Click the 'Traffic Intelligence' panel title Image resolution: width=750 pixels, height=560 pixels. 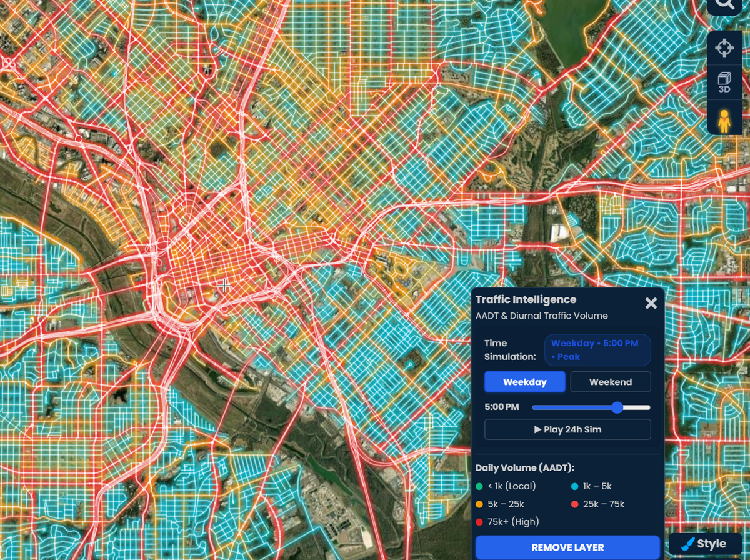[x=526, y=300]
